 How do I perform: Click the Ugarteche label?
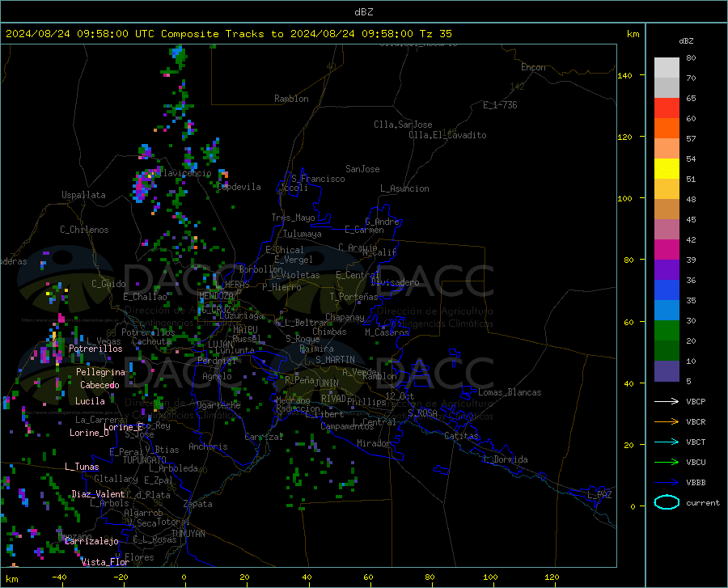click(x=218, y=405)
